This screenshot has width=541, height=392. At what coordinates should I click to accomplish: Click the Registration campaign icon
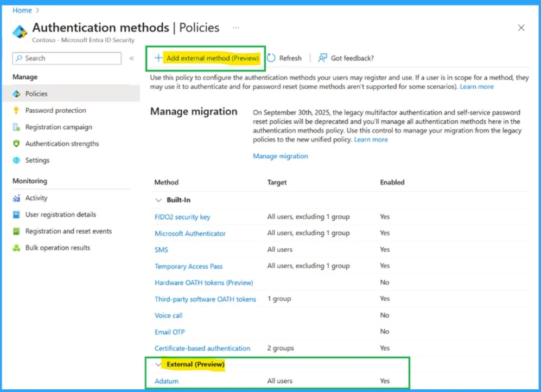[16, 127]
